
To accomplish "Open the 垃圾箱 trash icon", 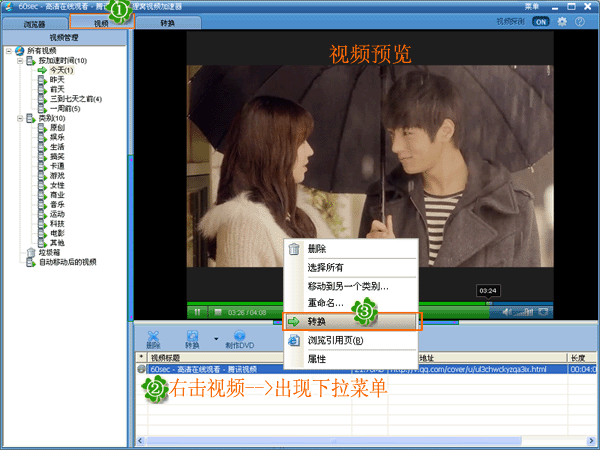I will tap(31, 253).
